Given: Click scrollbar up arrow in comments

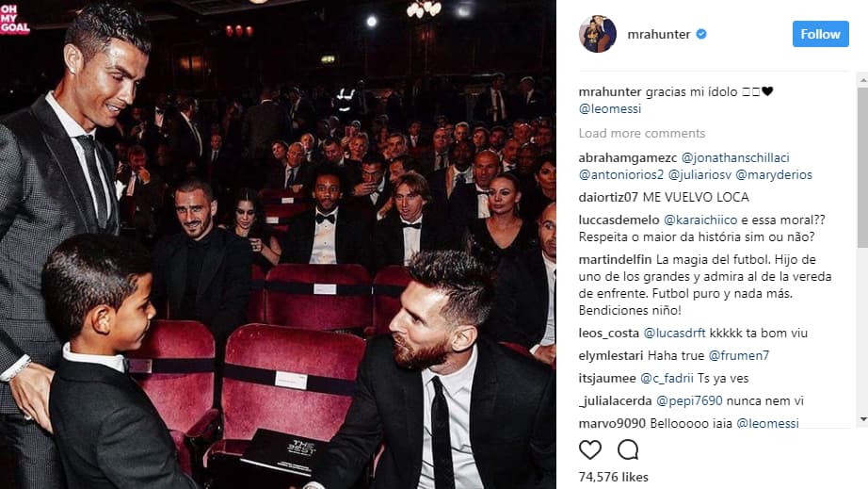Looking at the screenshot, I should 863,80.
